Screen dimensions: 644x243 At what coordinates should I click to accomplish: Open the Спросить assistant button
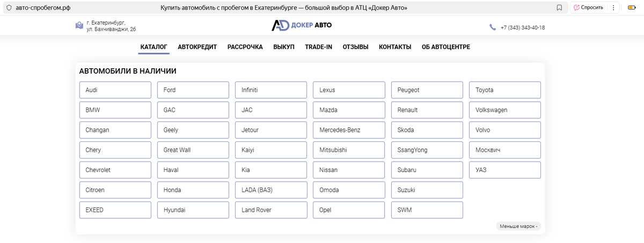click(588, 8)
